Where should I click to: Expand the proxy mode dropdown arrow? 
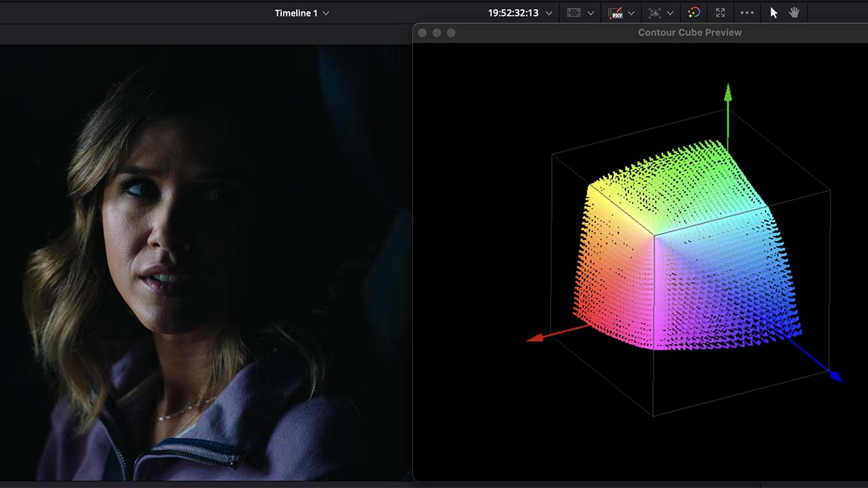[x=631, y=14]
